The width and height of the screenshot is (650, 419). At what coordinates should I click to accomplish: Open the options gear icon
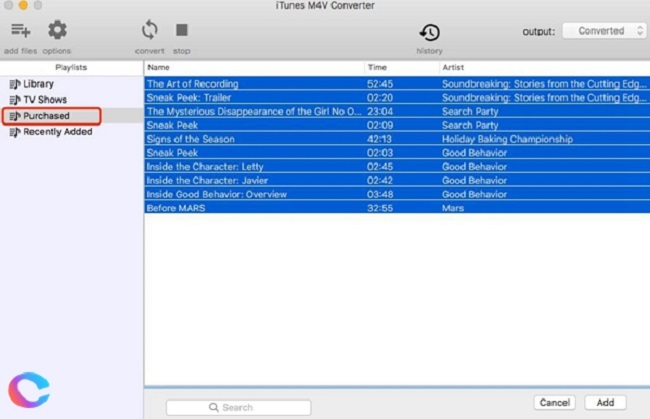57,30
